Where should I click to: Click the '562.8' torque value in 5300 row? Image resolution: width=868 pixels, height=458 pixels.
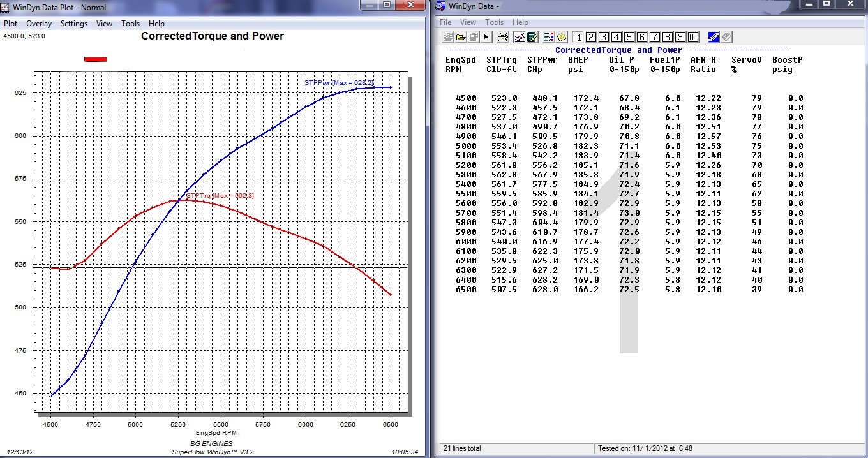tap(504, 175)
